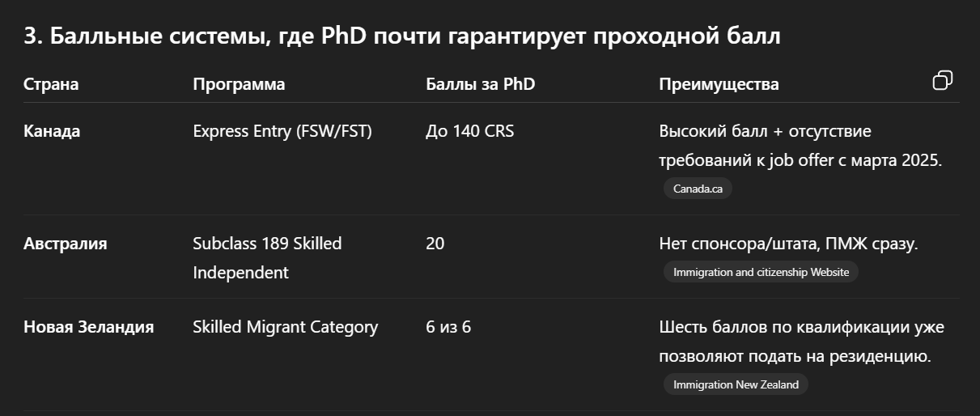Screen dimensions: 980x416
Task: Click the 'Skilled Migrant Category' cell
Action: 285,327
